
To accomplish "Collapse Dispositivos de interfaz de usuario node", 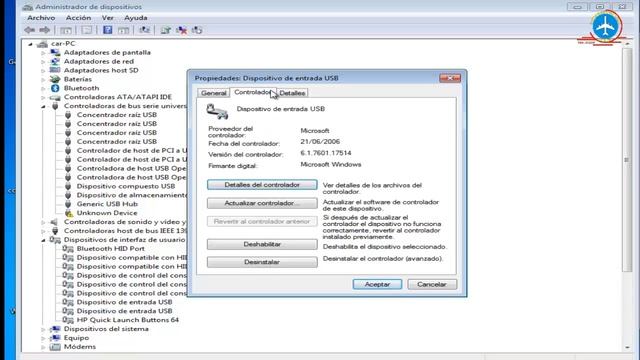I will click(x=43, y=240).
